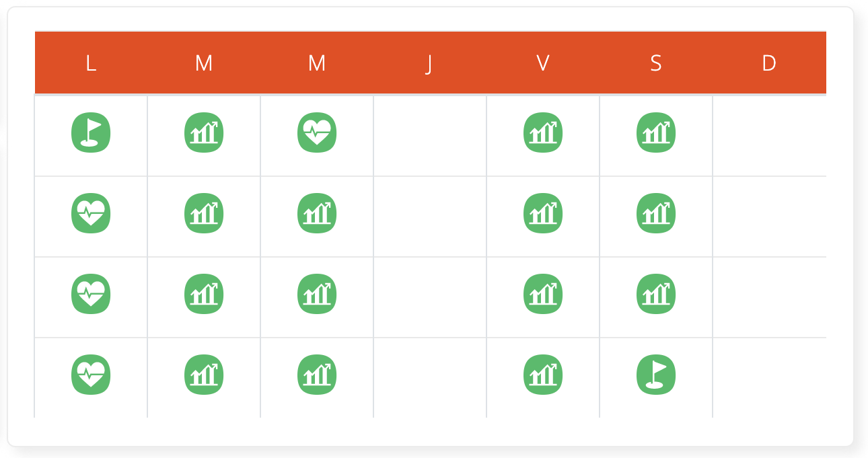Screen dimensions: 868x458
Task: Click the growth chart icon in Friday's first row
Action: pyautogui.click(x=543, y=132)
